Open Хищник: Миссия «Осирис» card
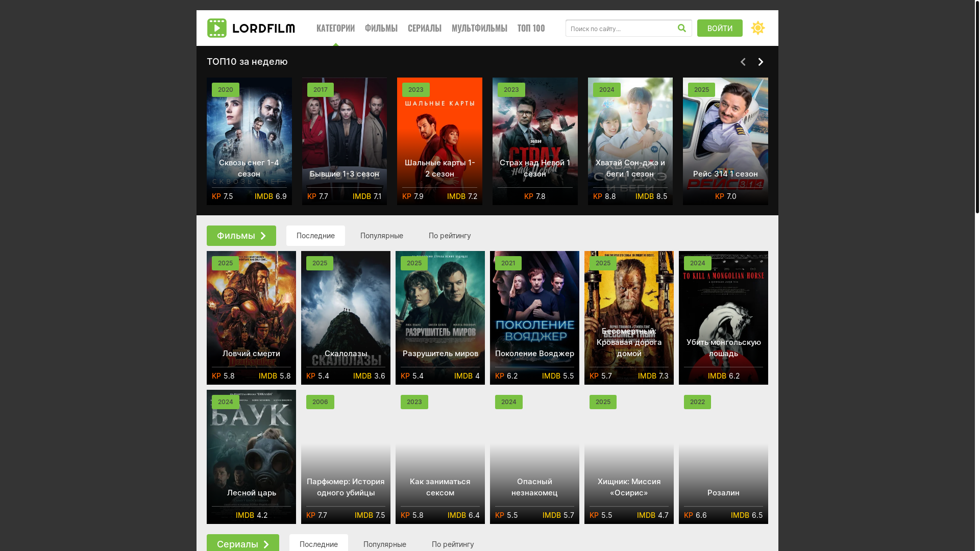980x551 pixels. pos(629,457)
